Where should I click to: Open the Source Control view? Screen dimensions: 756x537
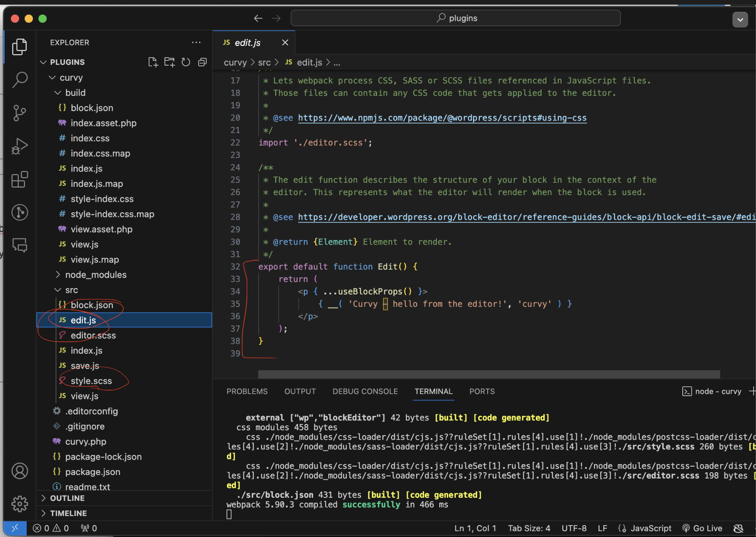coord(19,113)
